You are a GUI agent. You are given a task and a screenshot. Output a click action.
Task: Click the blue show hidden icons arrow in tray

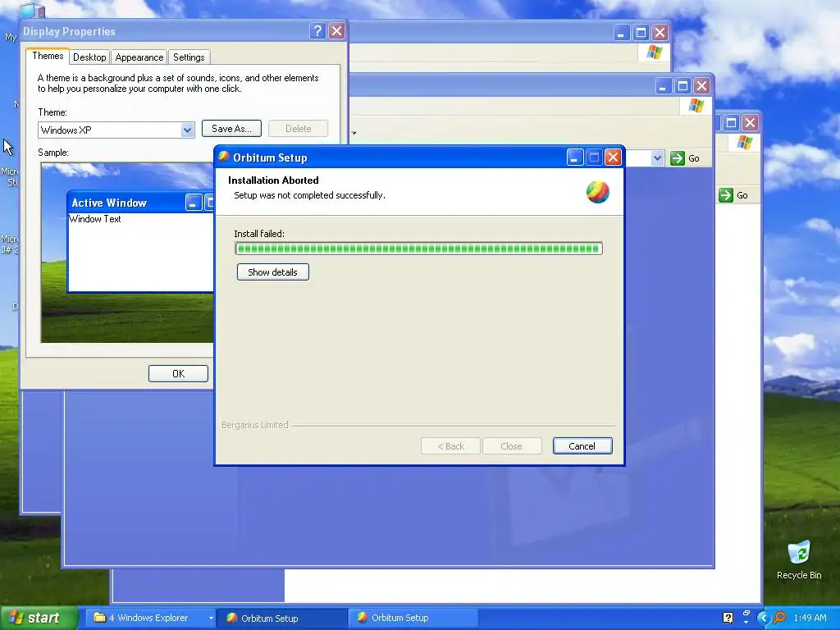pos(763,618)
